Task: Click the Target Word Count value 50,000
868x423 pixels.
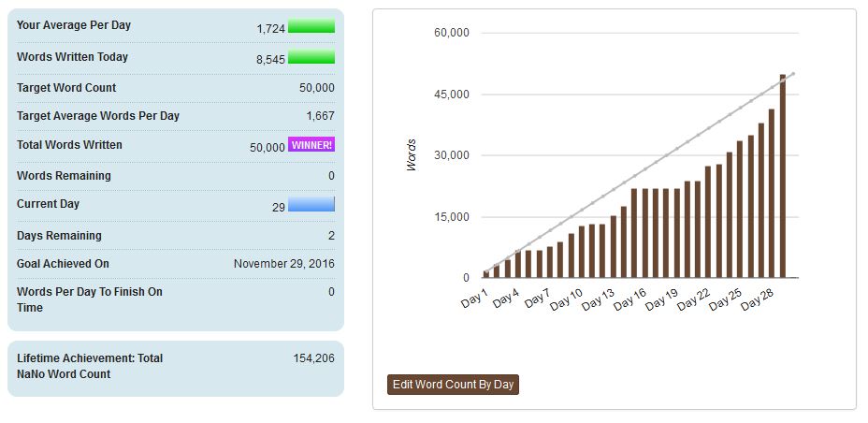Action: (316, 88)
